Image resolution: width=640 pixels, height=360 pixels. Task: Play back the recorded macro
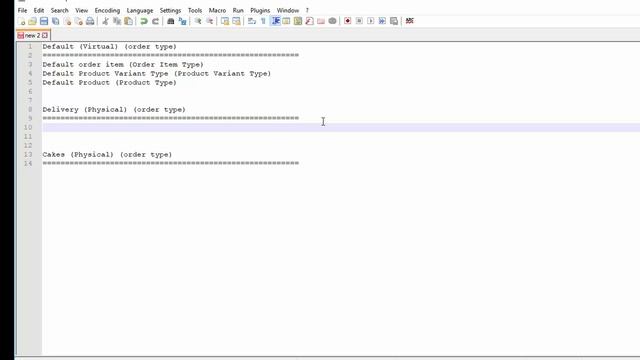(x=370, y=21)
